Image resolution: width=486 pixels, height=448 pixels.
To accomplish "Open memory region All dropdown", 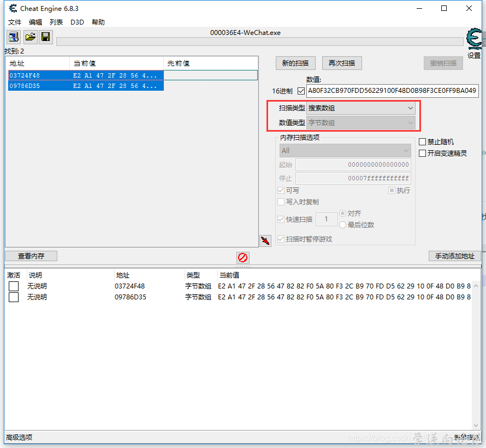I will [x=345, y=151].
